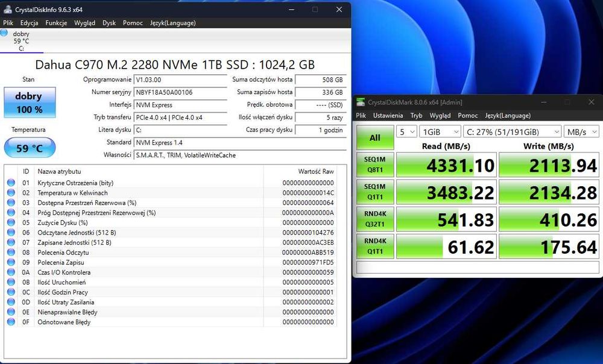This screenshot has height=364, width=603.
Task: Click status orb for attribute 07 Zapisane Jednostki
Action: [11, 242]
